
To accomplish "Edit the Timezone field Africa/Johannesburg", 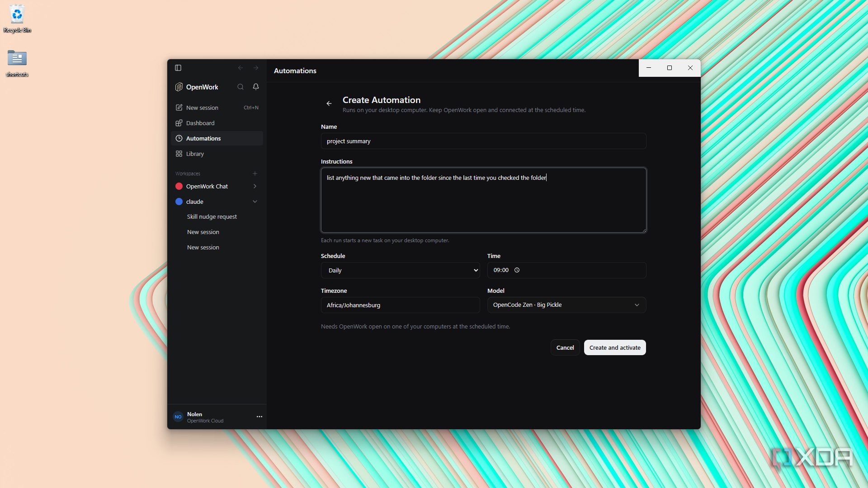I will [x=400, y=305].
